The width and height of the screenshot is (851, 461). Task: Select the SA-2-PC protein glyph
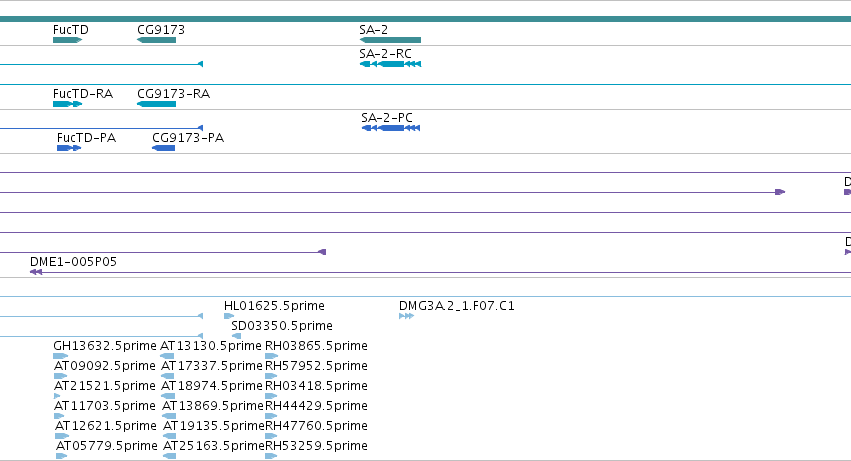(x=391, y=128)
